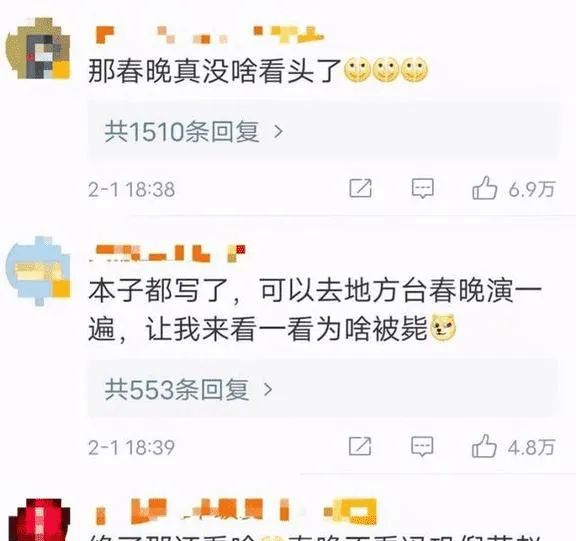
Task: Share the 18:39 comment via repost icon
Action: [x=360, y=446]
